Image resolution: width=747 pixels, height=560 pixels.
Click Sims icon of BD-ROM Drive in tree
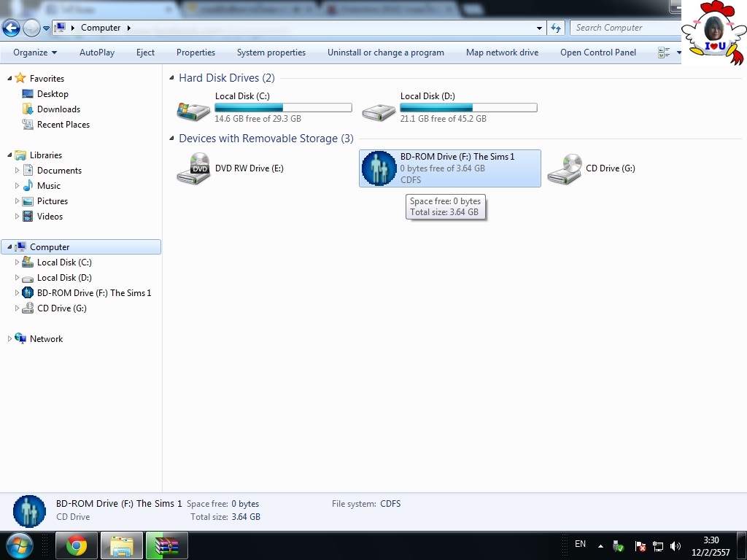click(x=28, y=293)
